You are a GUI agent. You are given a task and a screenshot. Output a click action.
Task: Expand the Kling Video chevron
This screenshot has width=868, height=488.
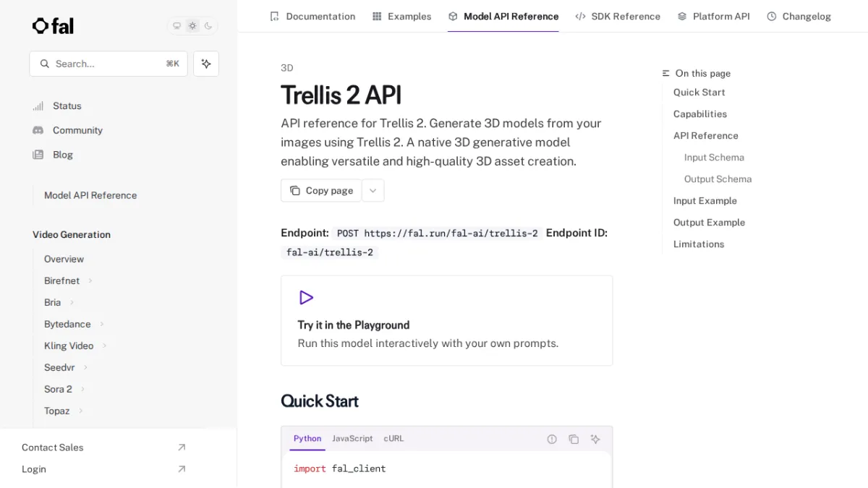[x=104, y=346]
